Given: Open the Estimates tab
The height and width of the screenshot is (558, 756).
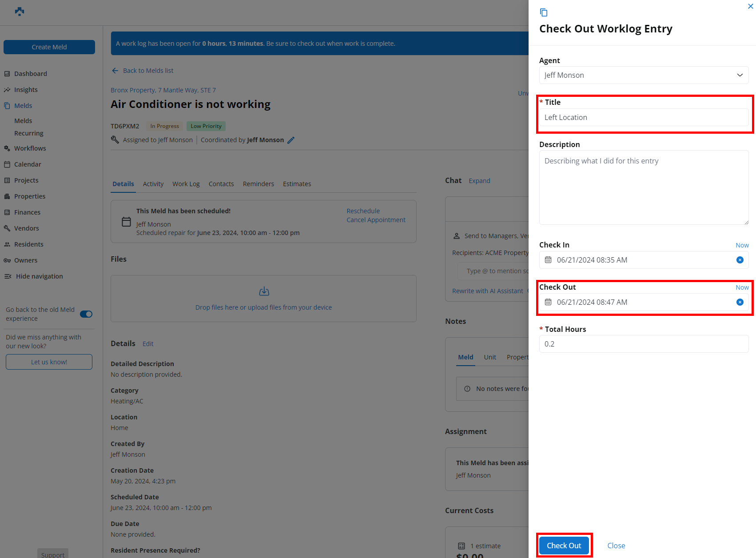Looking at the screenshot, I should (x=297, y=184).
